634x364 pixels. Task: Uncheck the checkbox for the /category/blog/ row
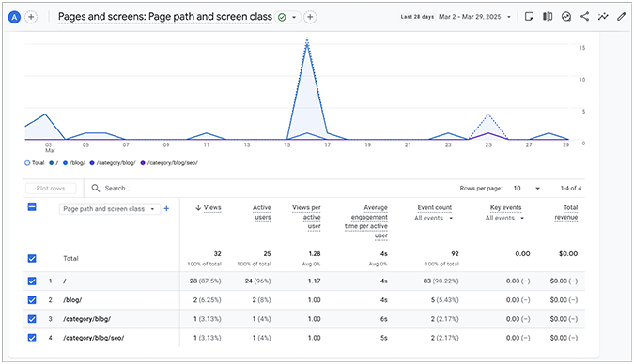(x=32, y=319)
